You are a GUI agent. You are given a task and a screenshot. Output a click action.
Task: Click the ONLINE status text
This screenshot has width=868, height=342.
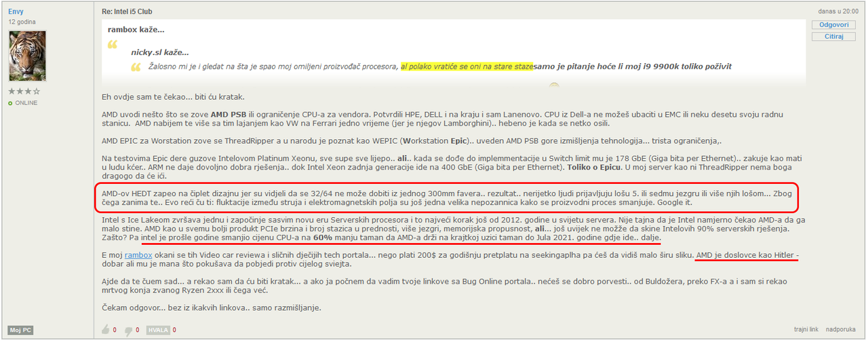click(26, 103)
